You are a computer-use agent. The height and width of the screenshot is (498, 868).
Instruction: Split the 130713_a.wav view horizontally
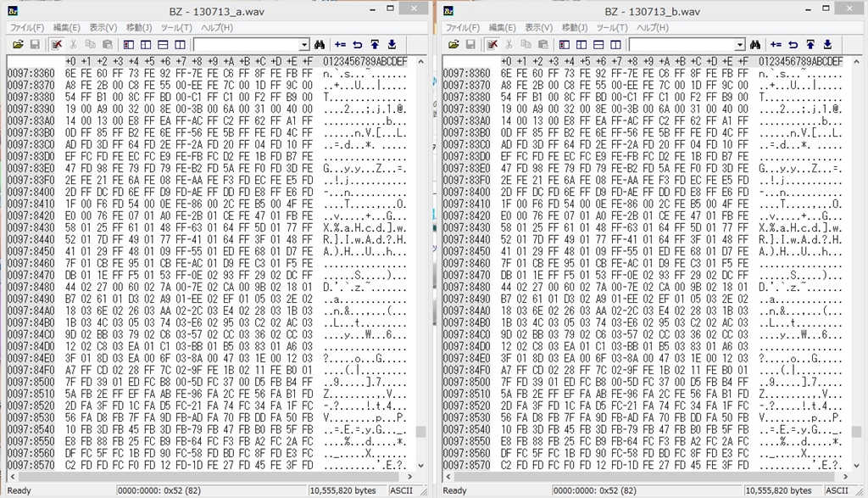164,44
